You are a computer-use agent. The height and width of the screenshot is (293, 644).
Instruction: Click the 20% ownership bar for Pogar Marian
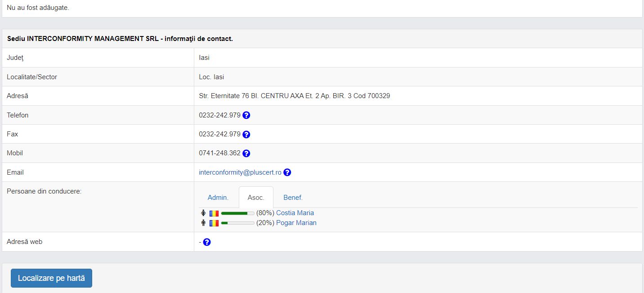(x=237, y=223)
